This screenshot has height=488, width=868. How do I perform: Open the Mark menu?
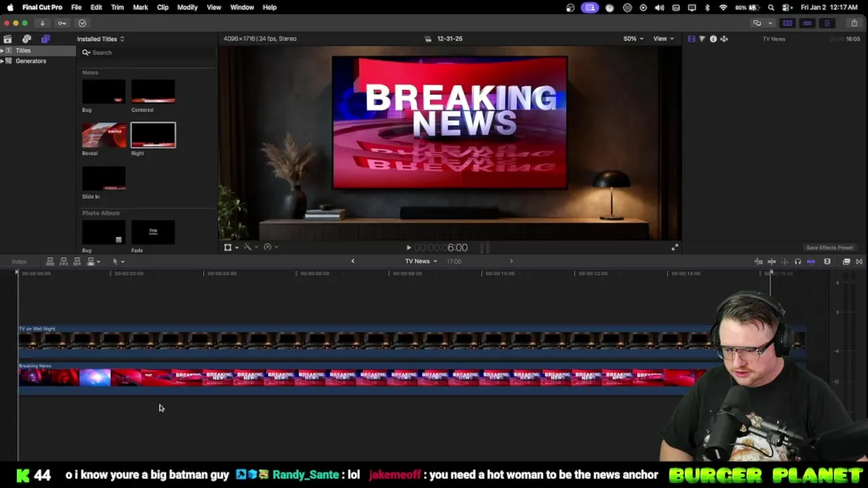(x=140, y=7)
